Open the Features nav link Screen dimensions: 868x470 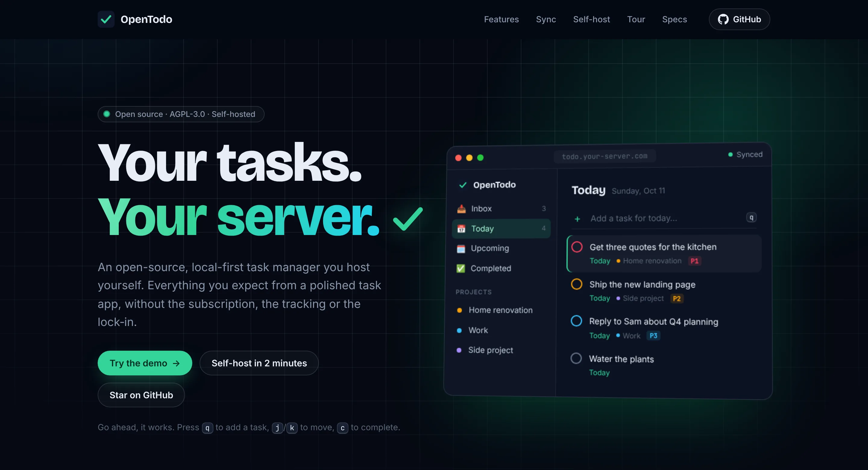(x=501, y=19)
